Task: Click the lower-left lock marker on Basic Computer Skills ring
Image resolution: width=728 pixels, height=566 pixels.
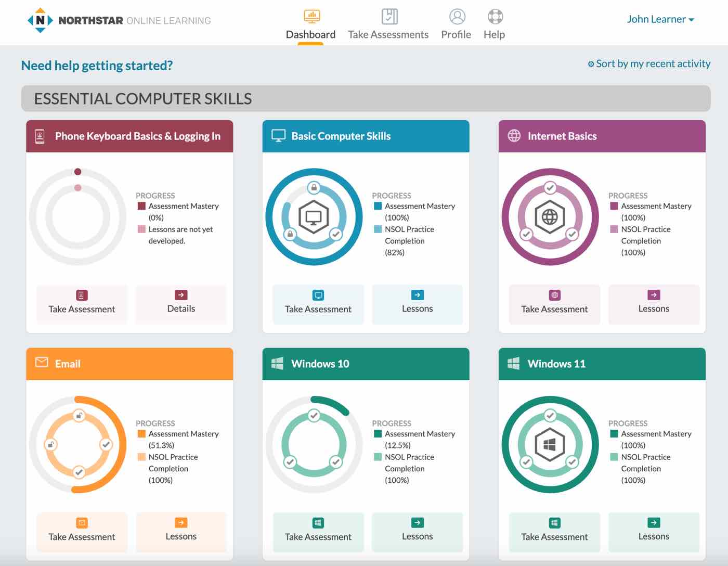Action: coord(290,234)
